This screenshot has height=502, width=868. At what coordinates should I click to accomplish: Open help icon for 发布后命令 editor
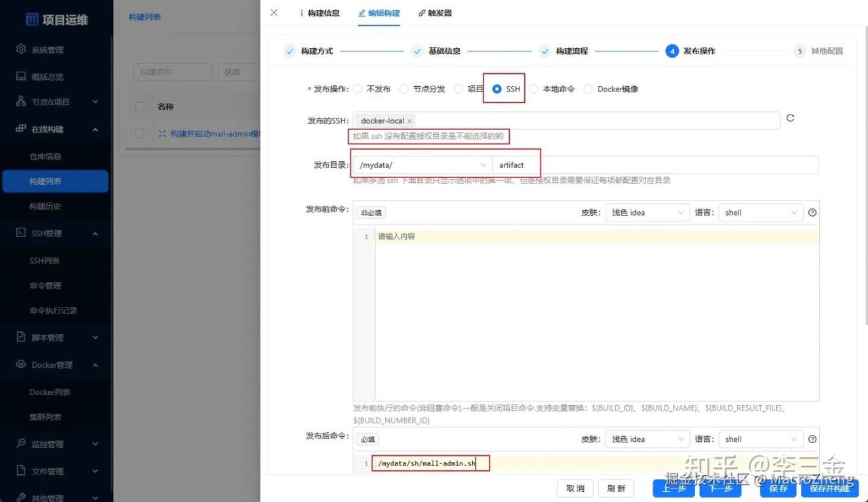(812, 439)
